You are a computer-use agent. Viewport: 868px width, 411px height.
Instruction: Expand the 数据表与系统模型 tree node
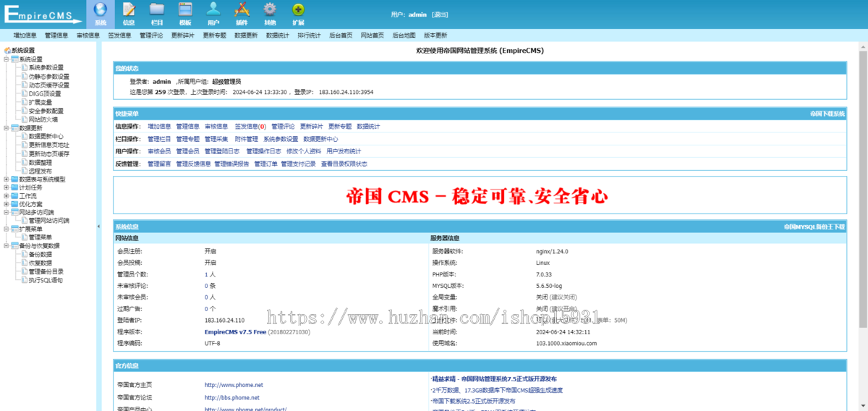[x=7, y=179]
